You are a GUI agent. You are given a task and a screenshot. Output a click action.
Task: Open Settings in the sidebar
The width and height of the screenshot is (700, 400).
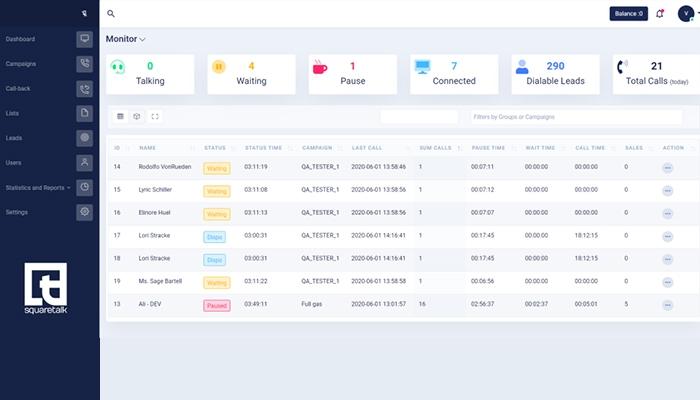pos(17,212)
